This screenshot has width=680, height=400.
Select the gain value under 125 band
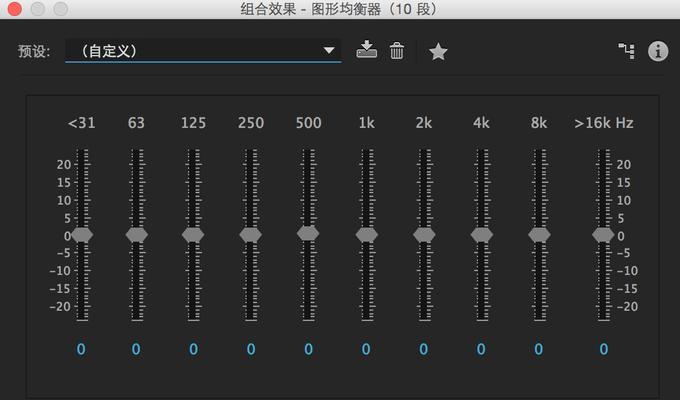[193, 349]
